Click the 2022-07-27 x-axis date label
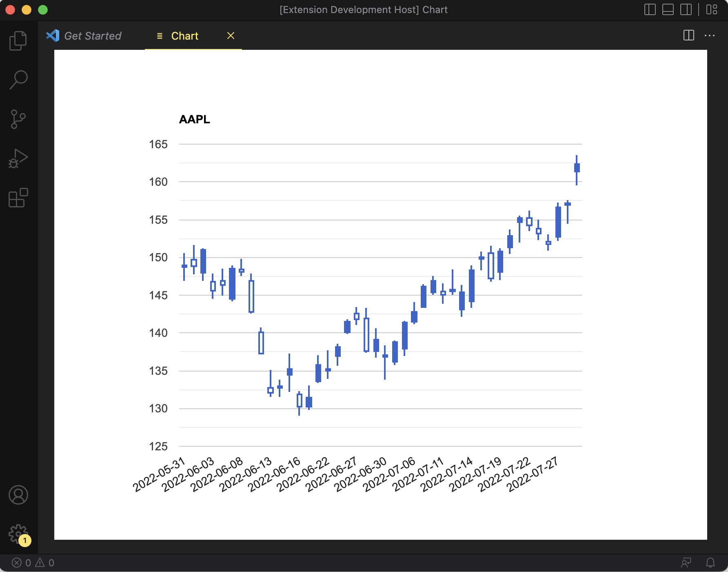This screenshot has width=728, height=572. pyautogui.click(x=533, y=474)
